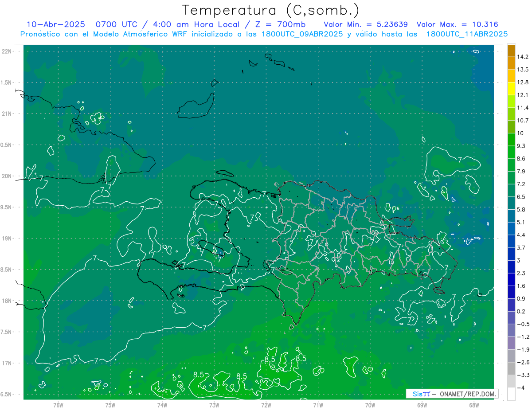
Task: Click the "71W" longitude label
Action: [318, 405]
